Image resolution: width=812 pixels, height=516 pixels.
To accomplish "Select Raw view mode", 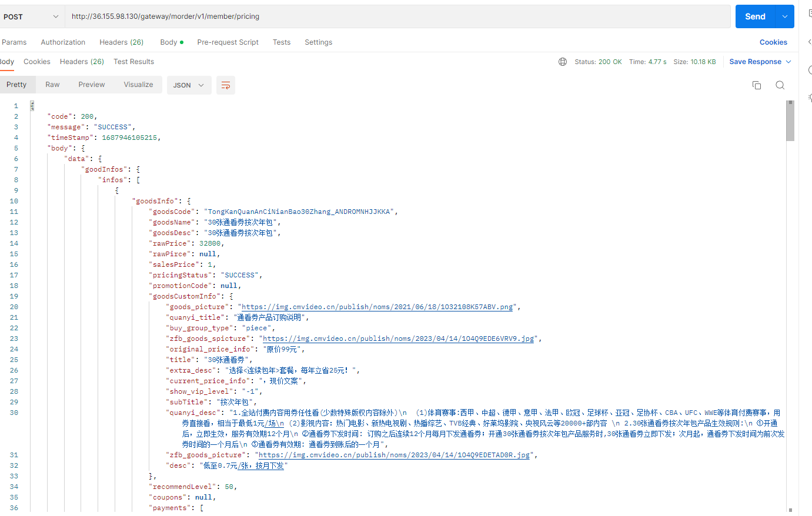I will coord(52,85).
